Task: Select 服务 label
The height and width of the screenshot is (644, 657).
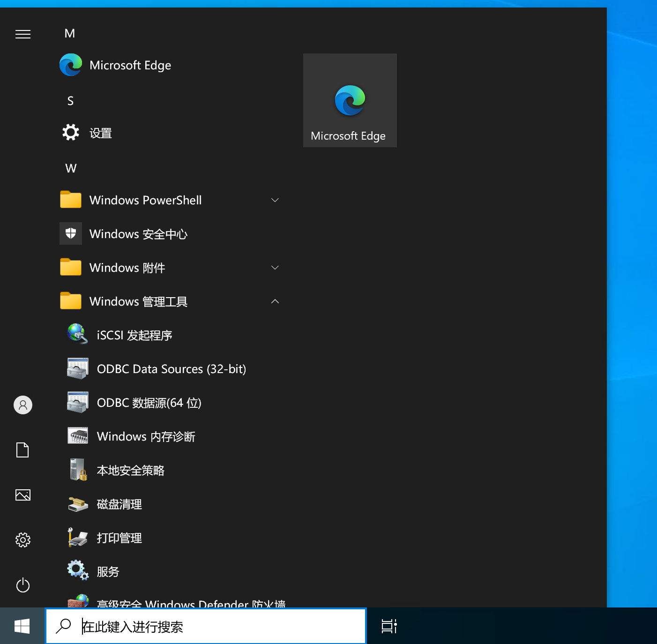Action: click(x=108, y=571)
